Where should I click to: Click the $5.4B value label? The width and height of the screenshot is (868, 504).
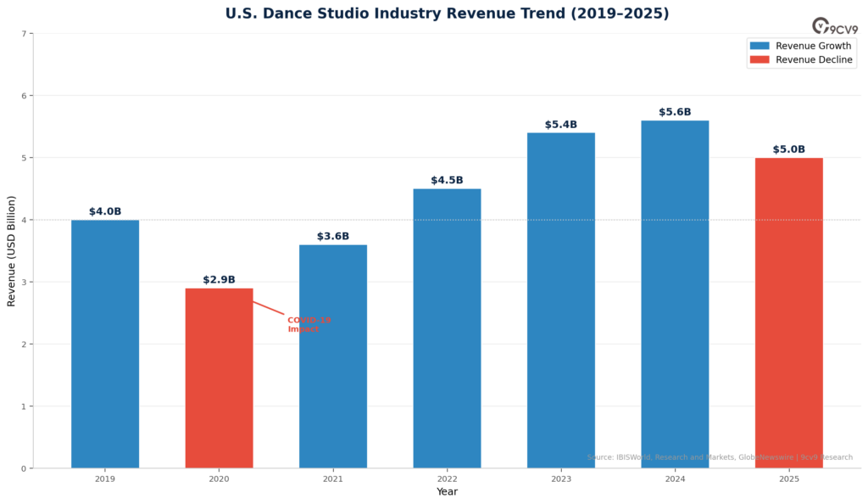[561, 125]
